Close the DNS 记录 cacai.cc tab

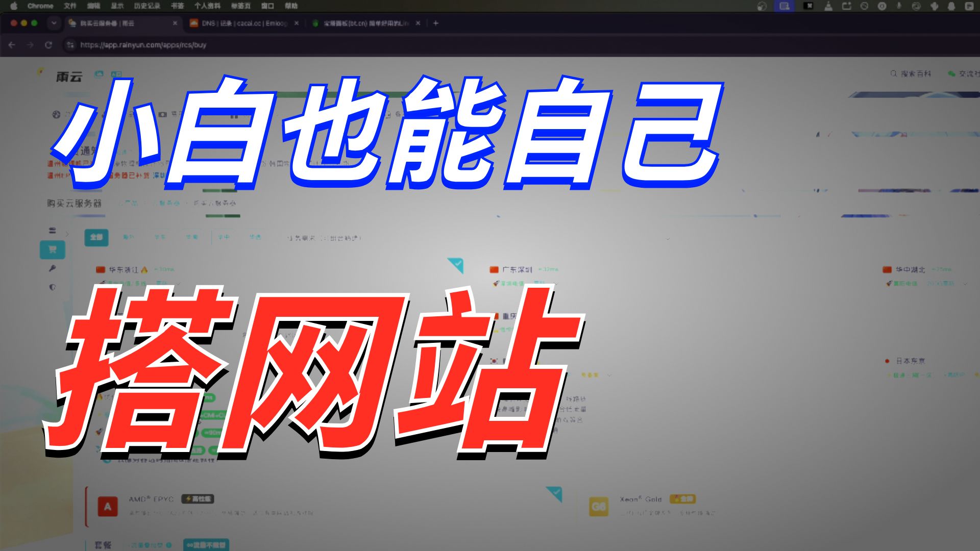point(297,23)
